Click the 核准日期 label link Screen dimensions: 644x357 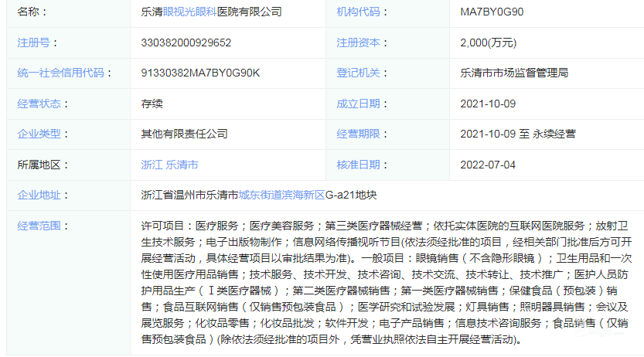coord(358,165)
